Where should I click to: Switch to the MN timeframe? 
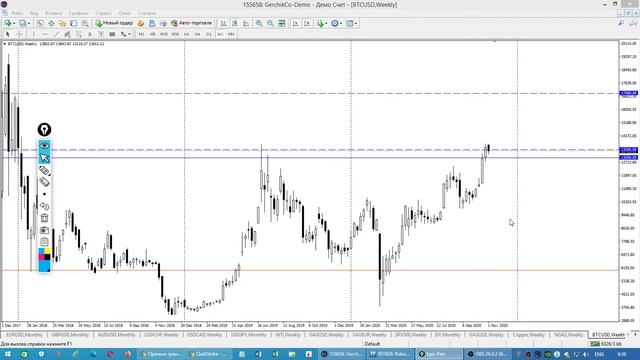coord(231,34)
